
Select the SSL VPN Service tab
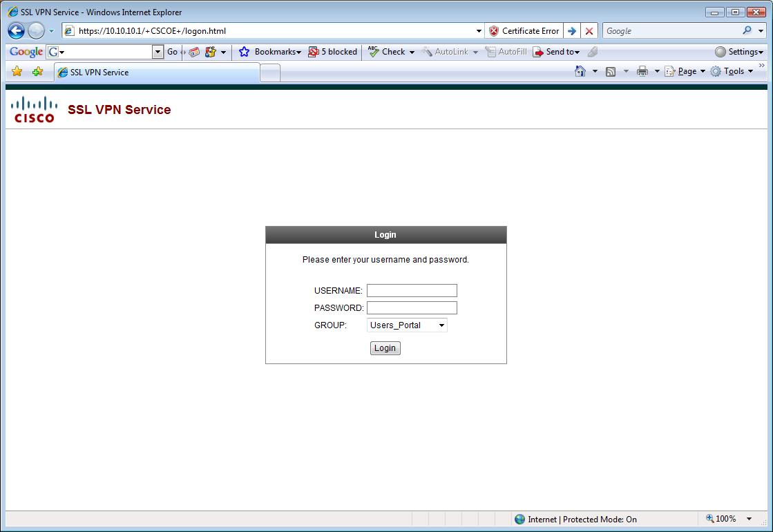pos(156,72)
